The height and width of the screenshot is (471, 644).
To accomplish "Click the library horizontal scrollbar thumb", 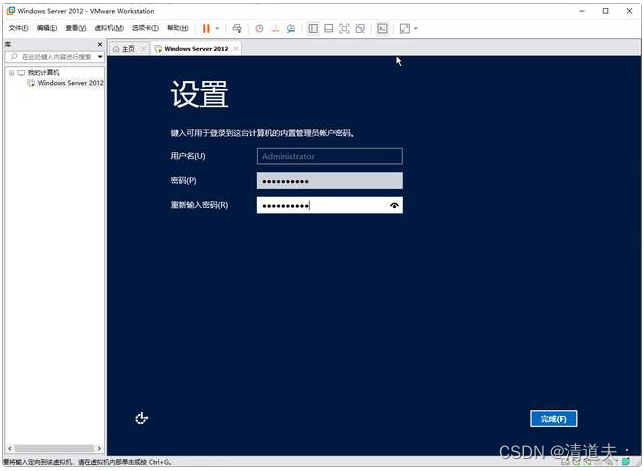I will (54, 448).
